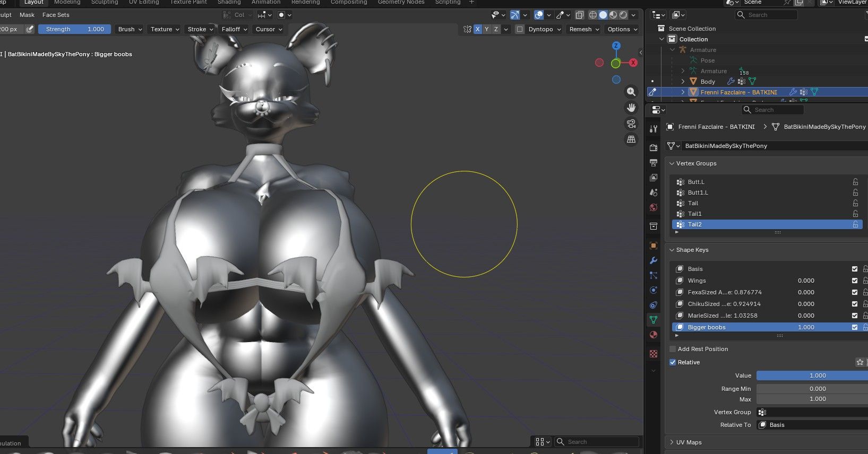Image resolution: width=868 pixels, height=454 pixels.
Task: Switch to the Modeling workspace tab
Action: click(67, 3)
